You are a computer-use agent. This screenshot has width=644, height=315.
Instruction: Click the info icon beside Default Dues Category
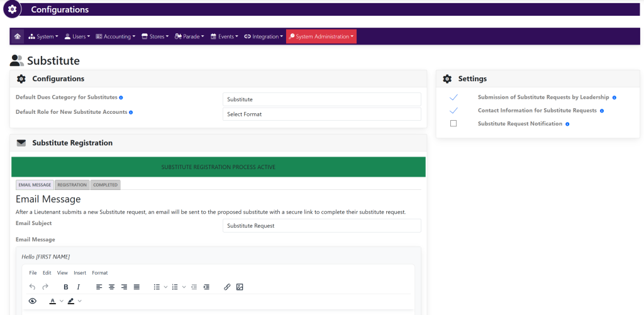[x=121, y=97]
